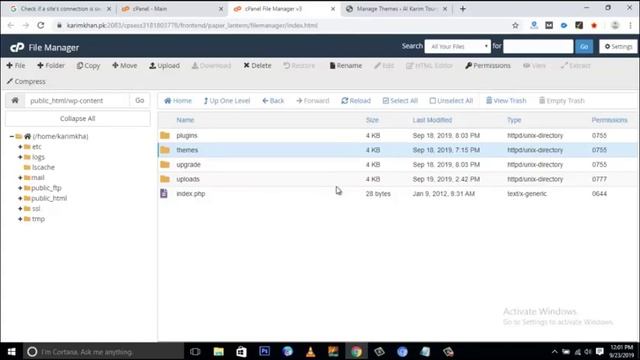Sort by Last Modified column header
This screenshot has width=640, height=360.
point(432,120)
